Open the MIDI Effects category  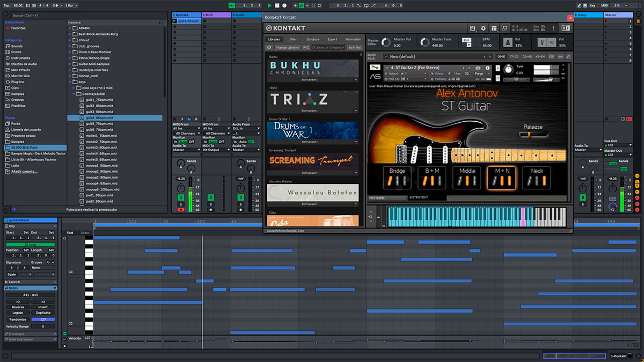pyautogui.click(x=20, y=70)
